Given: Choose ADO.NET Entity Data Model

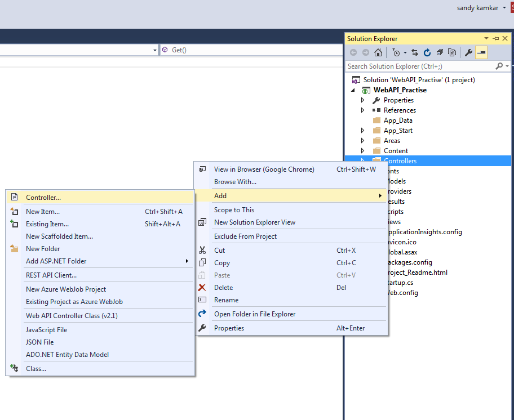Looking at the screenshot, I should [100, 355].
